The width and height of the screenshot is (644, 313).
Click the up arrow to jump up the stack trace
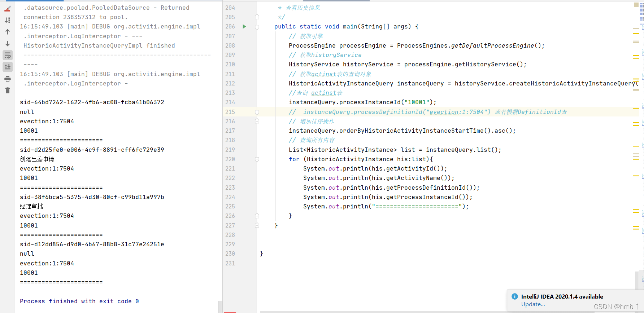pyautogui.click(x=8, y=32)
